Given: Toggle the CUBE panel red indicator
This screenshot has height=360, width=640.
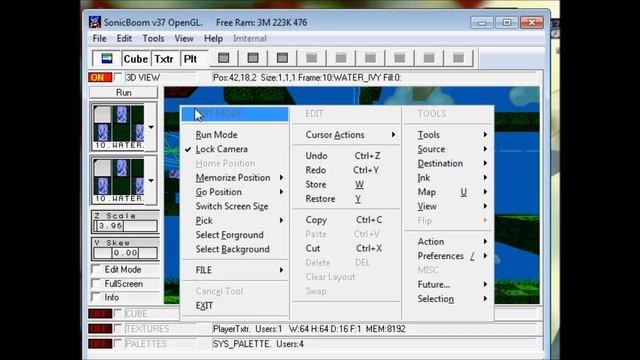Looking at the screenshot, I should click(100, 313).
